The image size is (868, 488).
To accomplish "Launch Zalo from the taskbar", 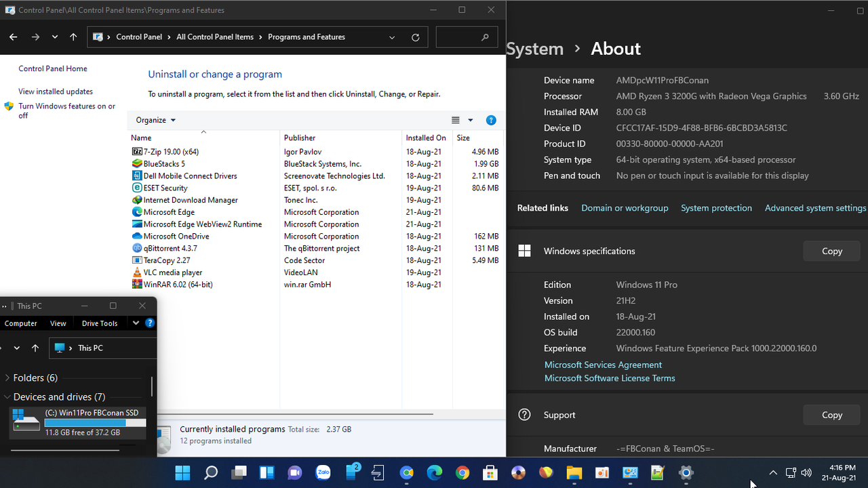I will point(323,472).
